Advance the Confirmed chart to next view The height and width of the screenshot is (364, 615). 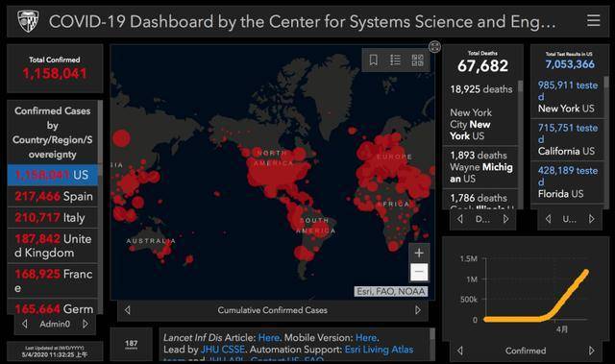tap(592, 351)
